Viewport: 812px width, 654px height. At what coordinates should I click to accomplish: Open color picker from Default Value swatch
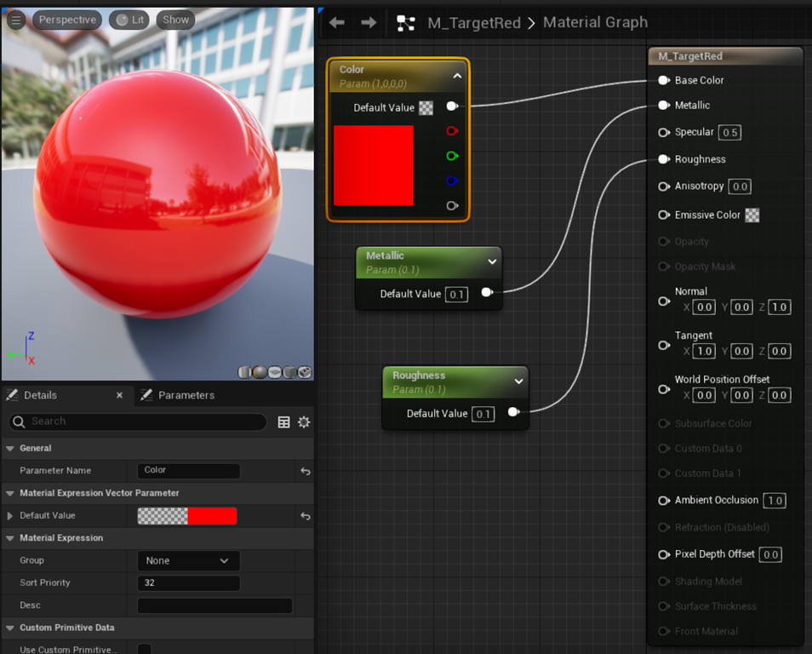[x=187, y=516]
